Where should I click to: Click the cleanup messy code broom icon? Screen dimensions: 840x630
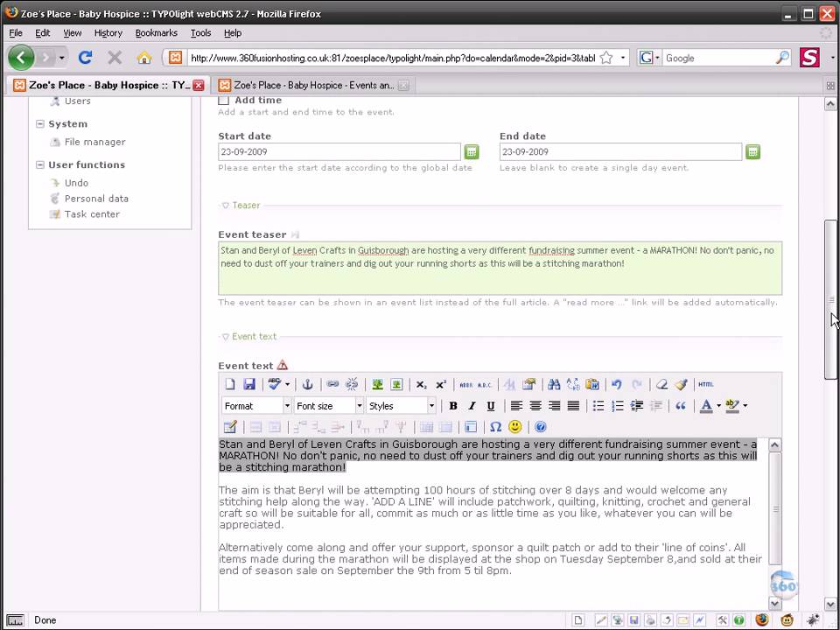click(x=681, y=384)
